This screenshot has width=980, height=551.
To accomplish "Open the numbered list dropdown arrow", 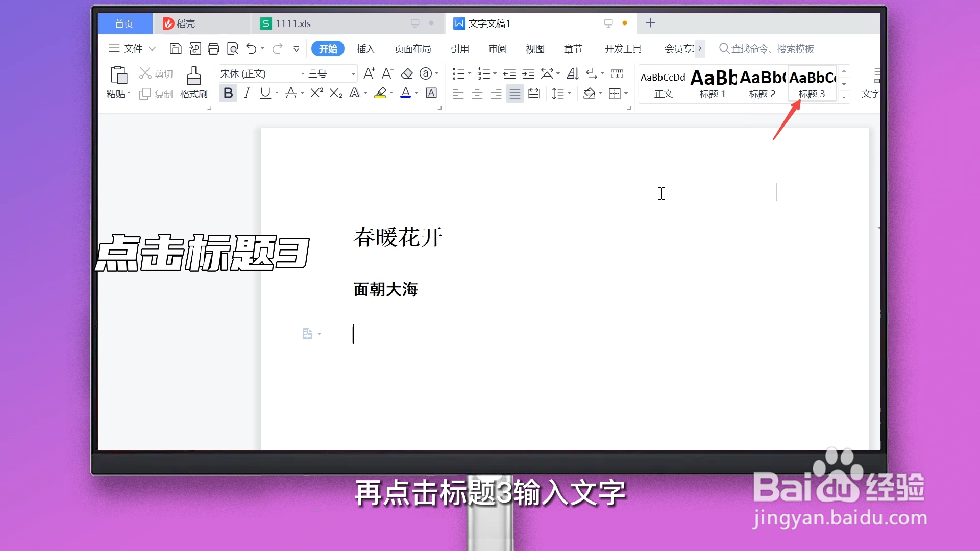I will (x=495, y=74).
